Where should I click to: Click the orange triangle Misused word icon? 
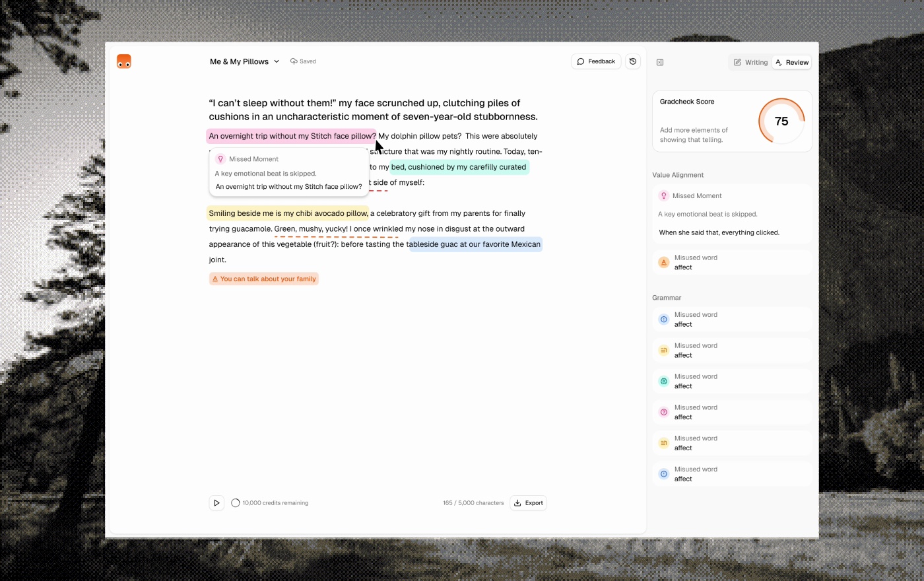[664, 262]
